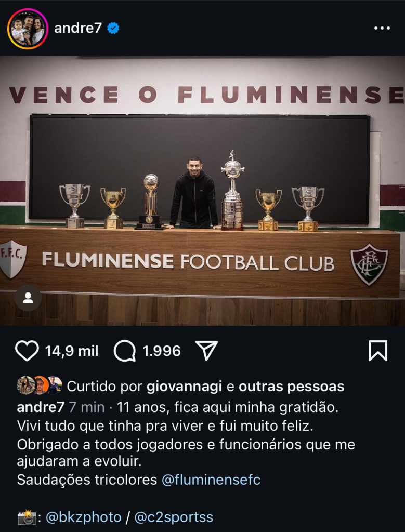Open andre7 profile from header username
405x532 pixels.
(78, 29)
